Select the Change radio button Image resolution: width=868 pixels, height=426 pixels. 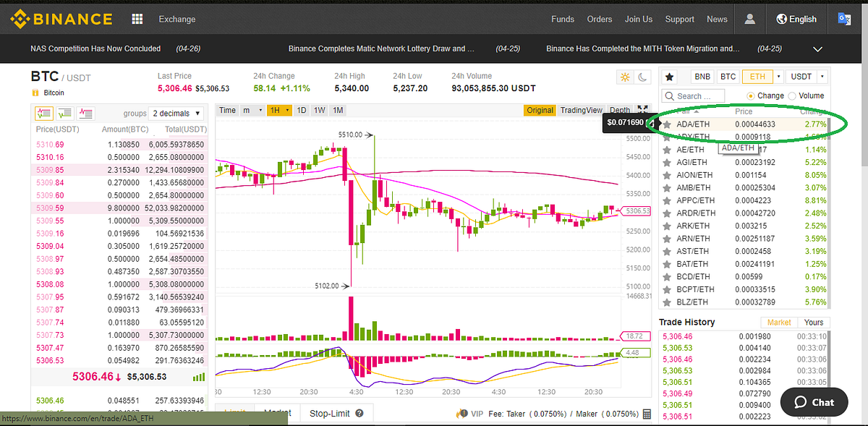[751, 95]
